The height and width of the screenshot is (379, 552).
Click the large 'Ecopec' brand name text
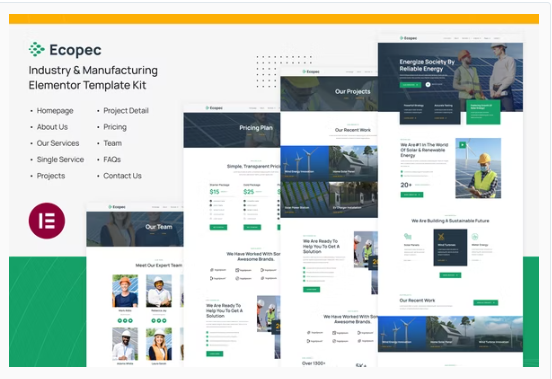coord(75,50)
